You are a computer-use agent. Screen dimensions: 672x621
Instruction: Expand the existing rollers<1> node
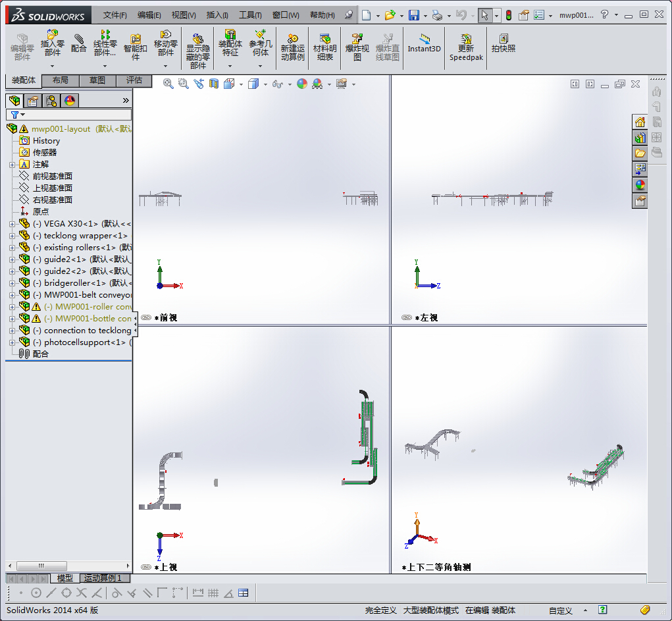pyautogui.click(x=12, y=248)
